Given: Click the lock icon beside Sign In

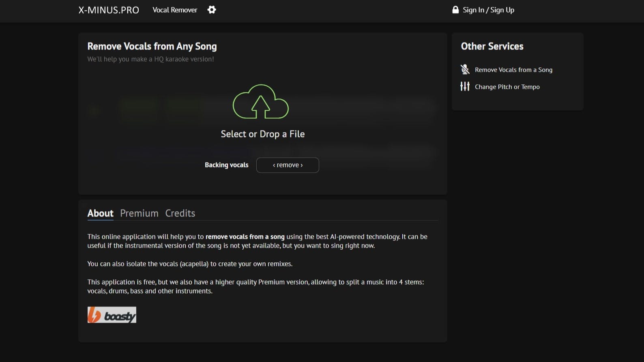Looking at the screenshot, I should click(455, 10).
